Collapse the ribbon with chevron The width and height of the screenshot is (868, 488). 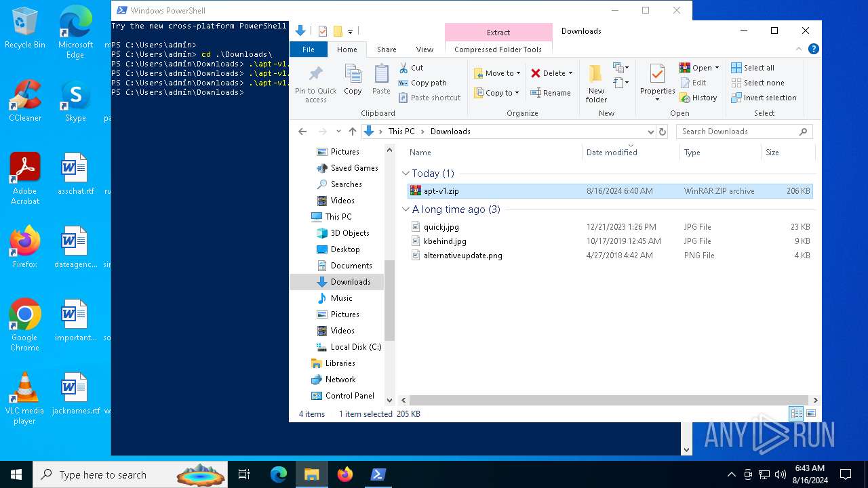click(x=798, y=49)
